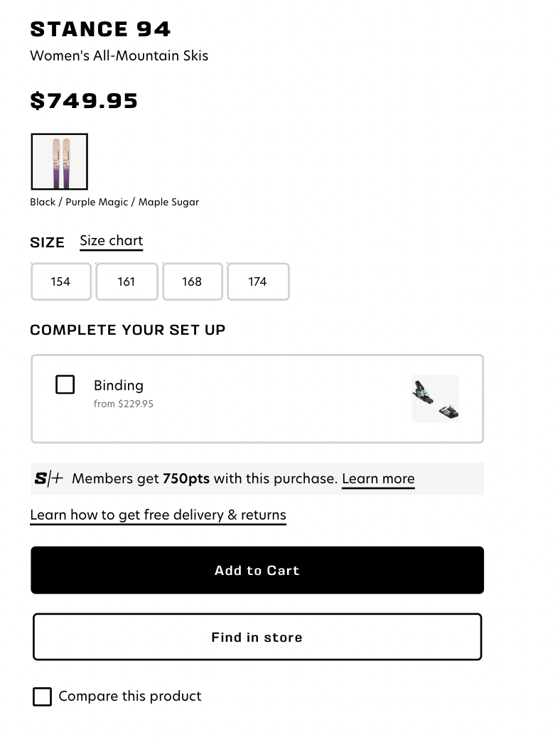Choose ski size 174
Screen dimensions: 560x742
(x=258, y=281)
